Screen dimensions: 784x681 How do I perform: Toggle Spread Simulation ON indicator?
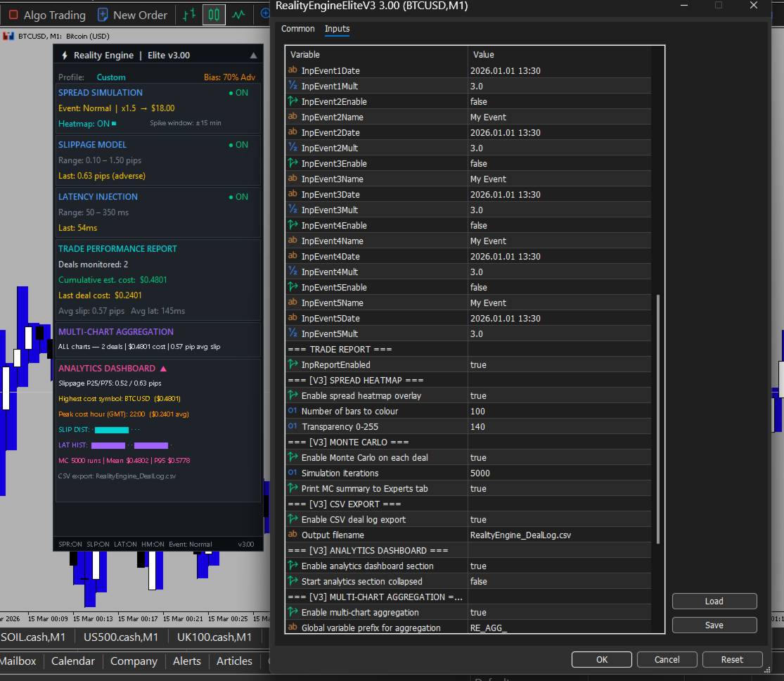(238, 93)
